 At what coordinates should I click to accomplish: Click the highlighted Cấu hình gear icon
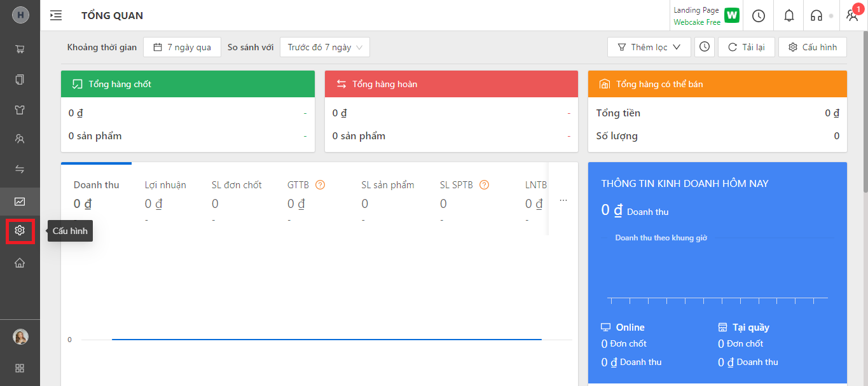click(x=20, y=231)
